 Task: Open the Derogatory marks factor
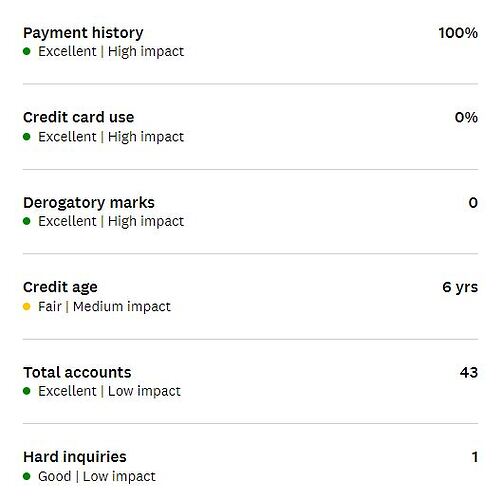point(250,211)
